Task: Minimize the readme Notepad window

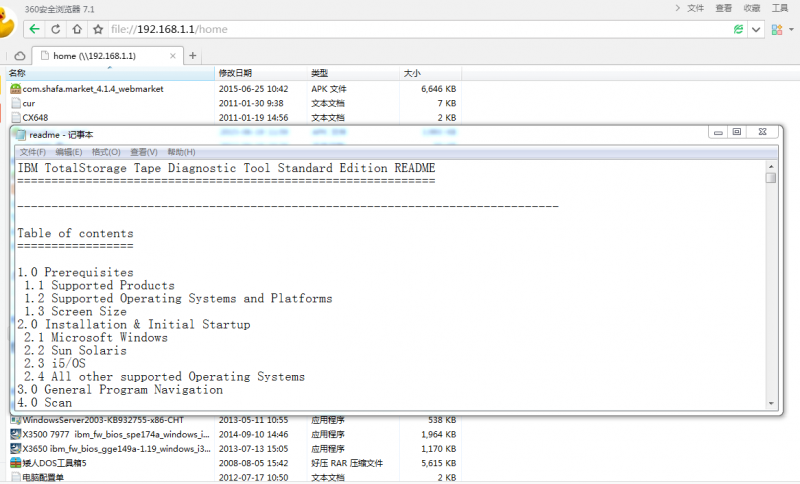Action: (718, 132)
